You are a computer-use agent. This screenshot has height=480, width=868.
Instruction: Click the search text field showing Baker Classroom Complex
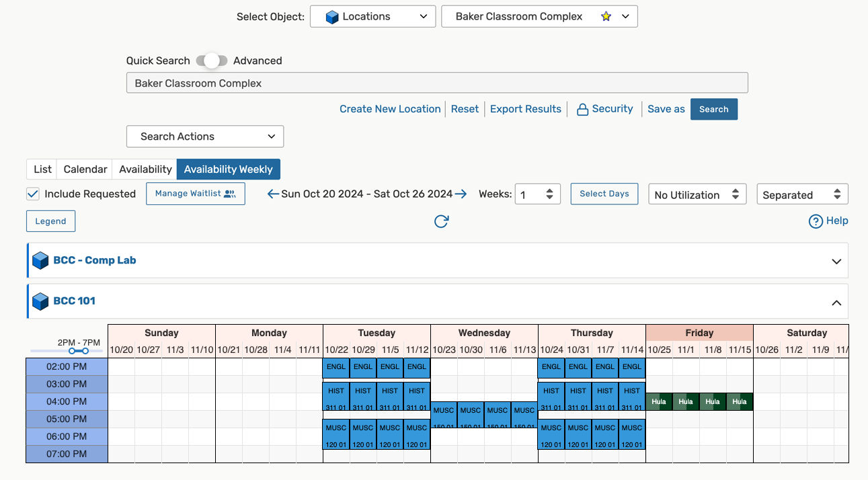[437, 83]
